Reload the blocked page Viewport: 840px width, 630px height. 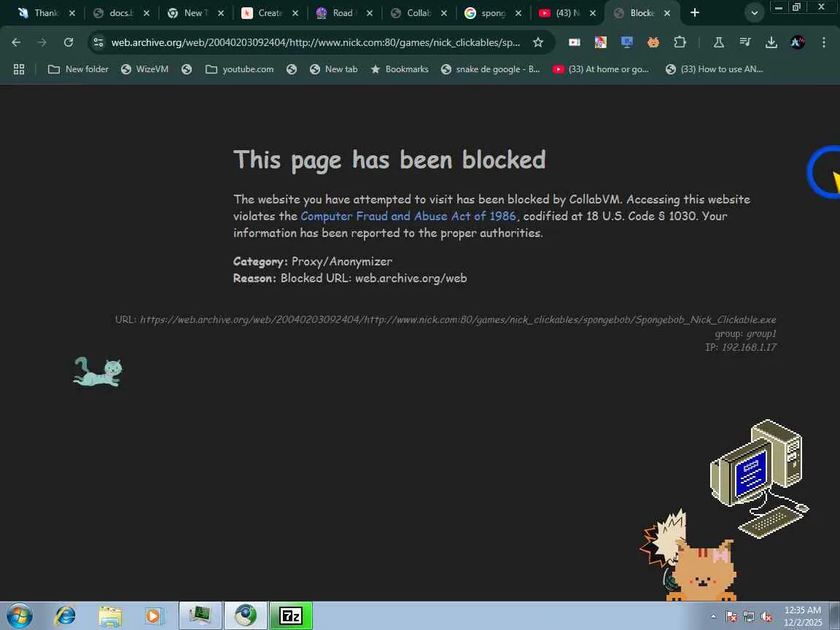pyautogui.click(x=69, y=42)
